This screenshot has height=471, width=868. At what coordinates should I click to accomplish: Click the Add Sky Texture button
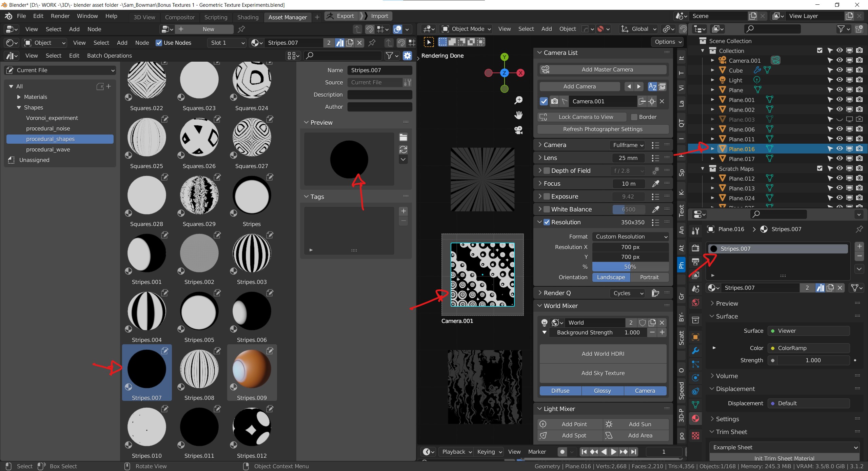pyautogui.click(x=603, y=373)
